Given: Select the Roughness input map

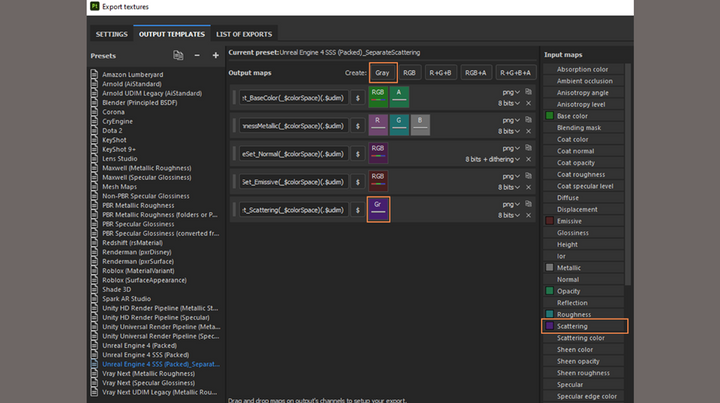Looking at the screenshot, I should pos(583,314).
